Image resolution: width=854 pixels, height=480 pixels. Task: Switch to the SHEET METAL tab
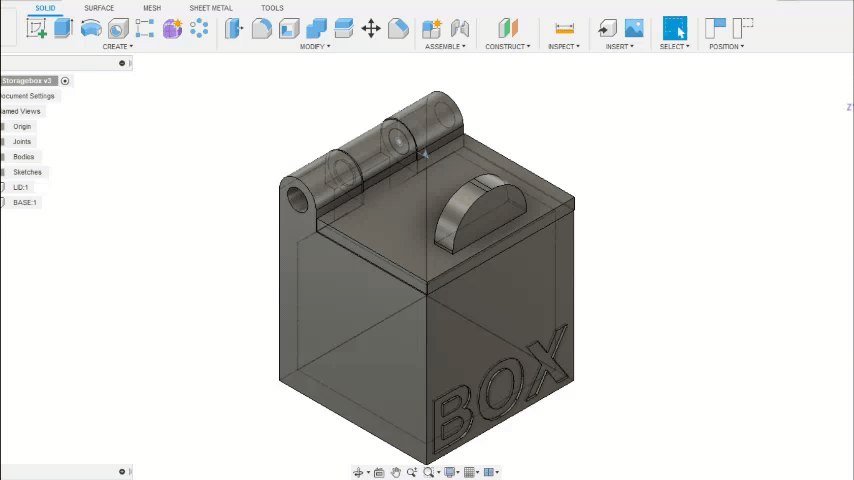211,8
